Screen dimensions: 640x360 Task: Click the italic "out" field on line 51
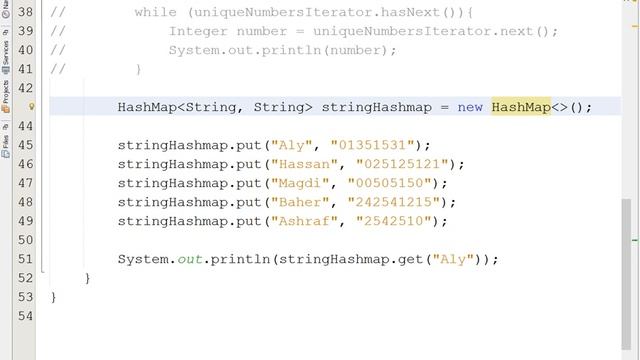pos(190,259)
